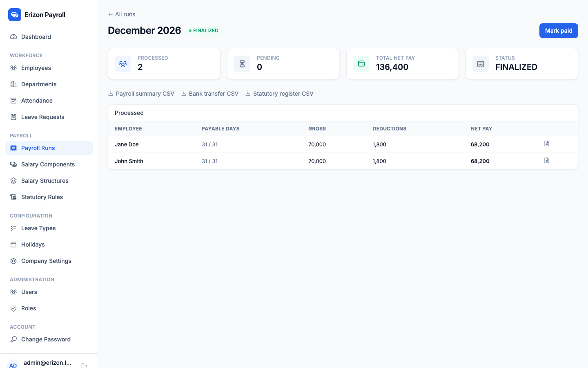Click the December 2026 page heading

pos(144,31)
